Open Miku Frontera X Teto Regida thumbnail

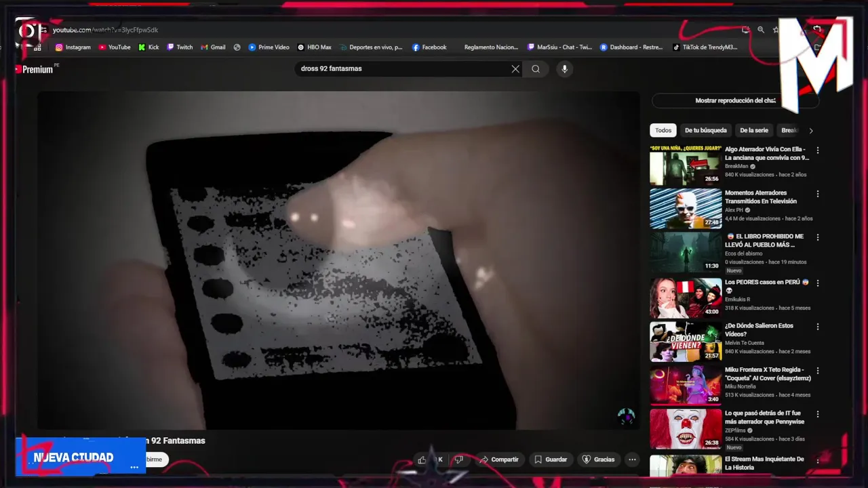[x=686, y=385]
